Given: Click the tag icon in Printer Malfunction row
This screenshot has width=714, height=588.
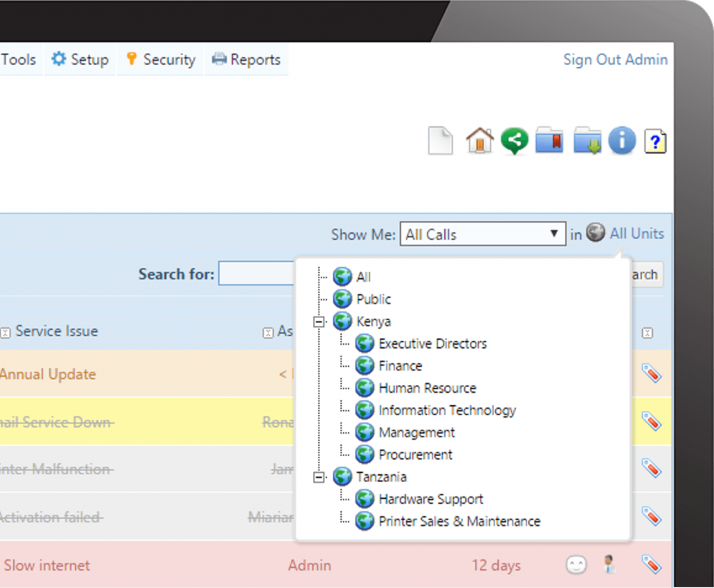Looking at the screenshot, I should point(651,468).
